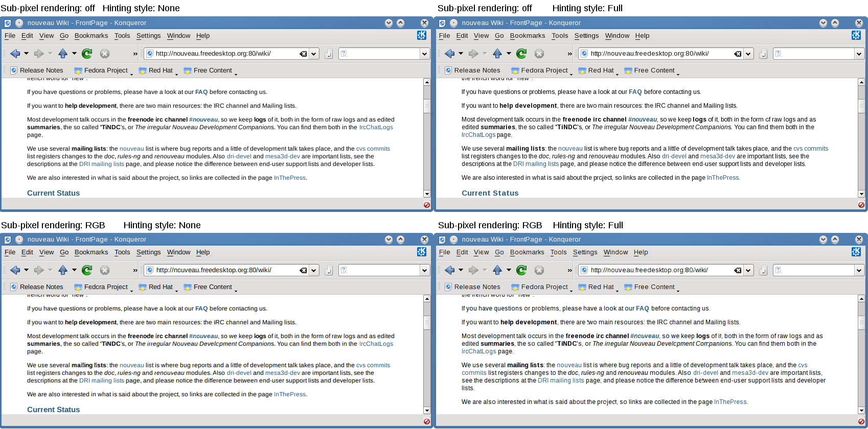Viewport: 868px width, 429px height.
Task: Expand toolbar overflow chevron in bottom-right window
Action: click(569, 270)
